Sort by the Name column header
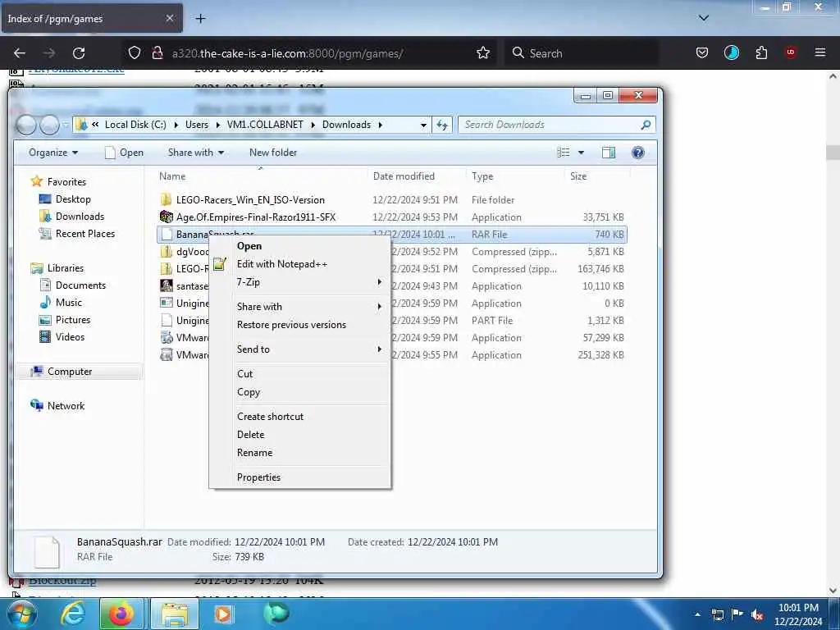This screenshot has width=840, height=630. [x=262, y=176]
